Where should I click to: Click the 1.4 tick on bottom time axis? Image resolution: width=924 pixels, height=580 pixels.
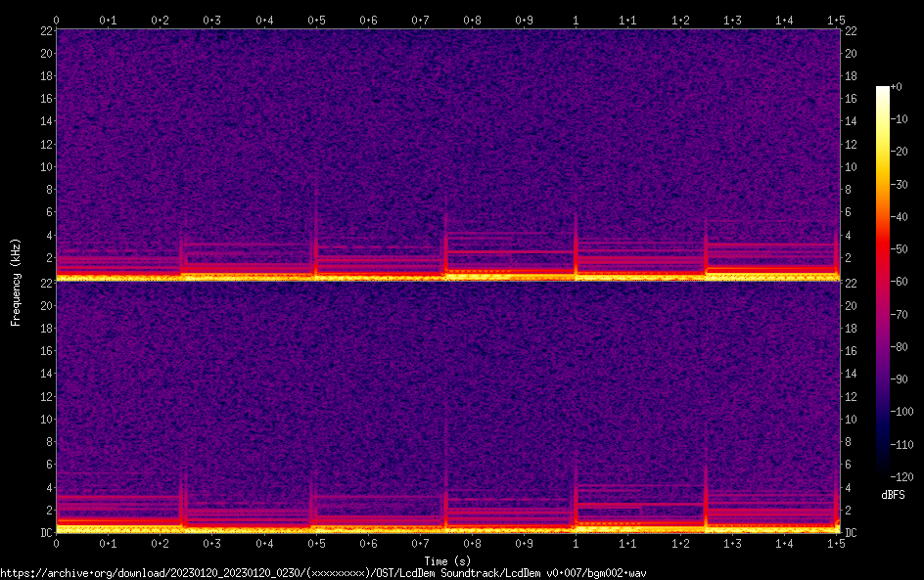(x=784, y=543)
